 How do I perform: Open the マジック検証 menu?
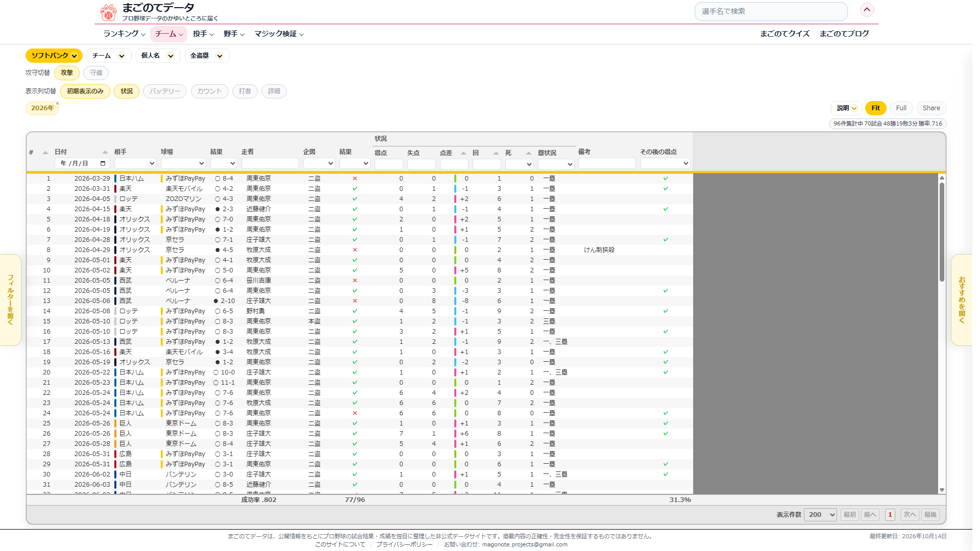(279, 34)
